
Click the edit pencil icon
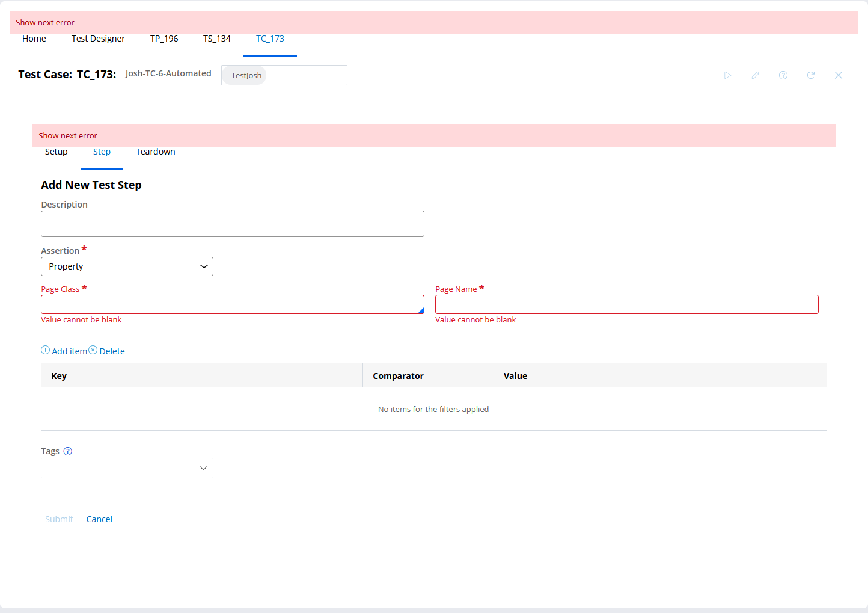(x=756, y=75)
